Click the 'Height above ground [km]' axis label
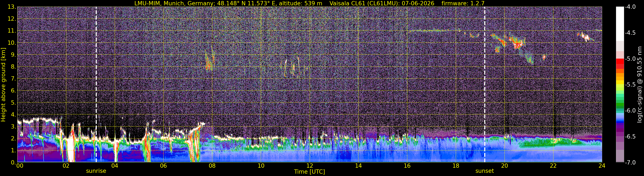The height and width of the screenshot is (176, 644). coord(3,85)
